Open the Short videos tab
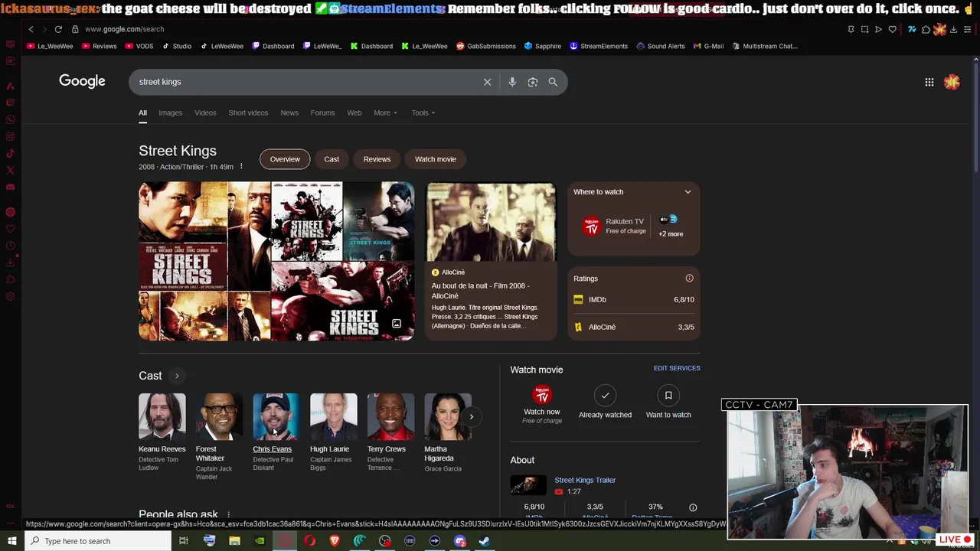This screenshot has height=551, width=980. [x=248, y=112]
